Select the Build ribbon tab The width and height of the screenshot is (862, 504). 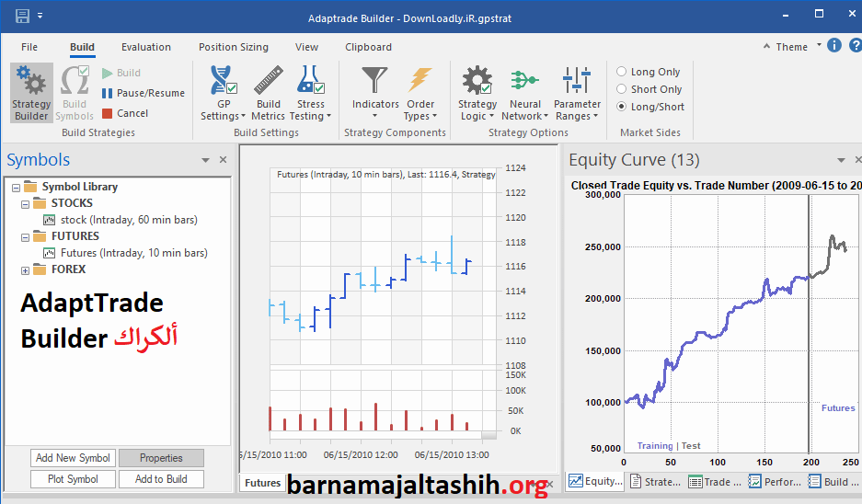point(83,47)
